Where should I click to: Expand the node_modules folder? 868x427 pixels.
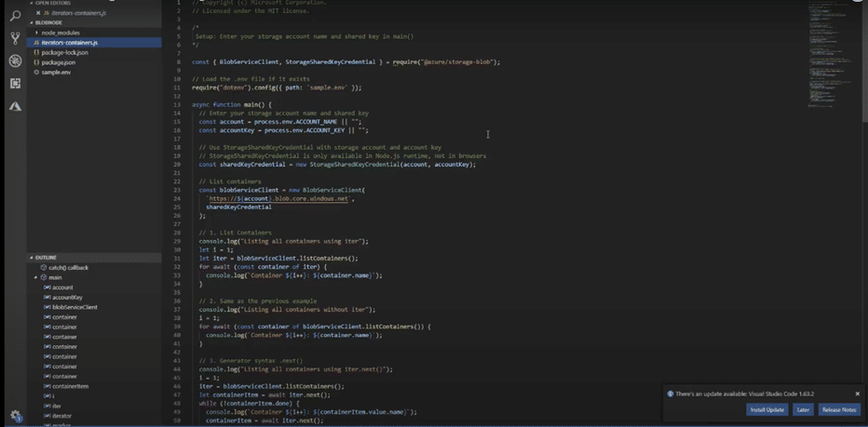(36, 33)
